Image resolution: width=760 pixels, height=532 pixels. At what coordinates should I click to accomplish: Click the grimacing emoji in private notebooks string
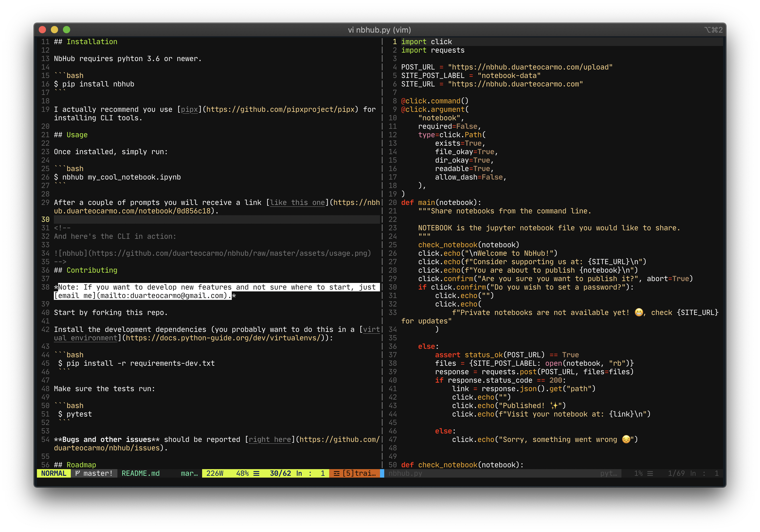pyautogui.click(x=639, y=312)
